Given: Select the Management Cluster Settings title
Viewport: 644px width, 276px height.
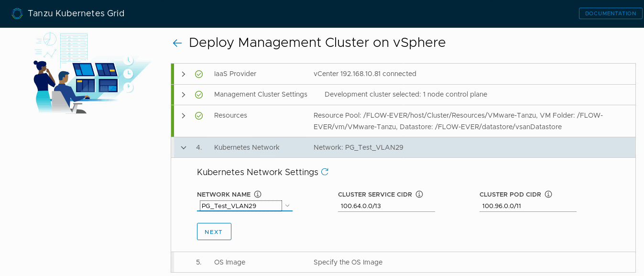Looking at the screenshot, I should tap(261, 94).
